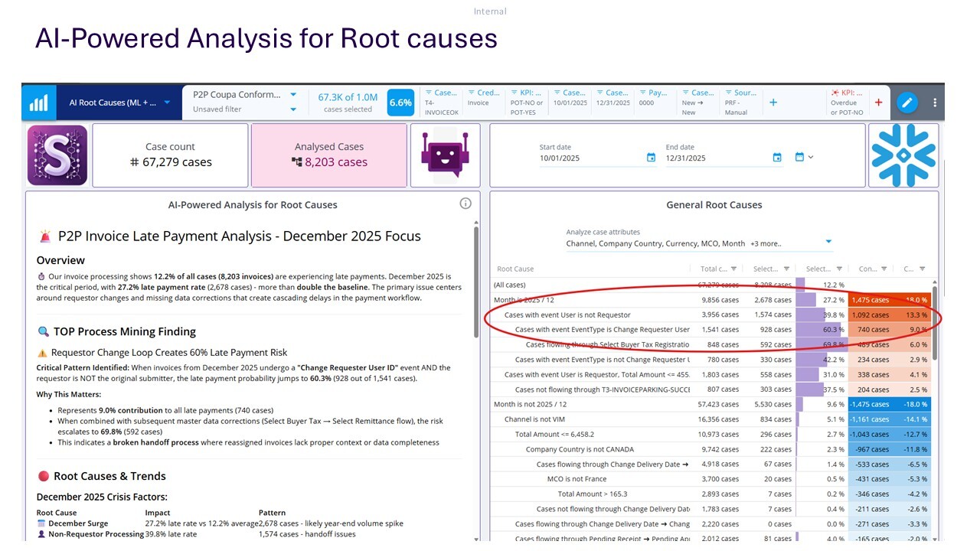
Task: Click the 6.6% selected cases badge
Action: tap(400, 103)
